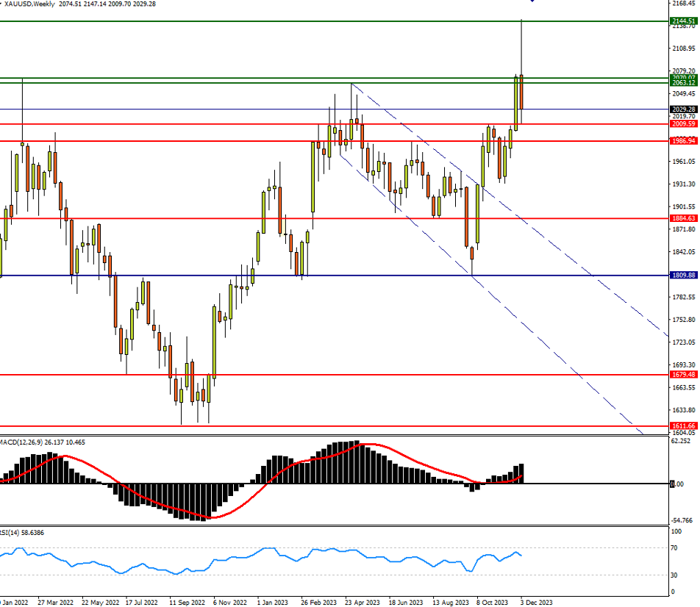Screen dimensions: 700x607
Task: Click the 2144.51 green price label
Action: (x=683, y=22)
